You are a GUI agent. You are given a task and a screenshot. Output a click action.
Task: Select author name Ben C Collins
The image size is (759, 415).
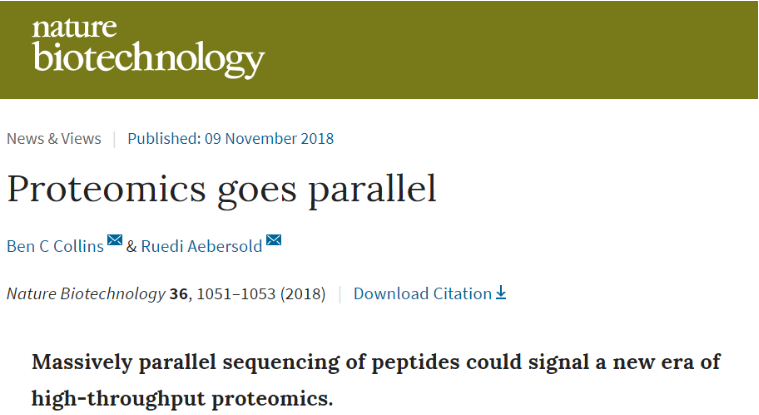click(55, 246)
